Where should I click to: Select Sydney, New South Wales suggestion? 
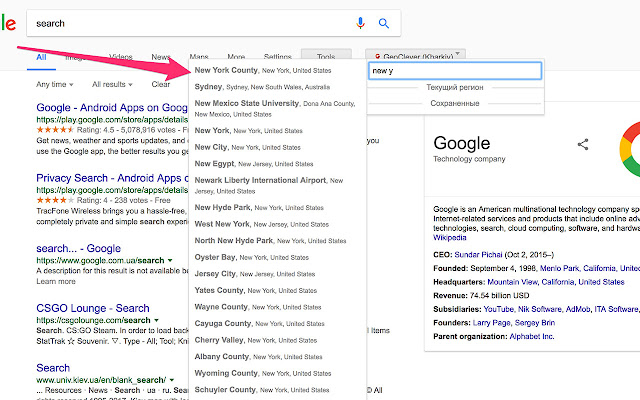pos(278,87)
